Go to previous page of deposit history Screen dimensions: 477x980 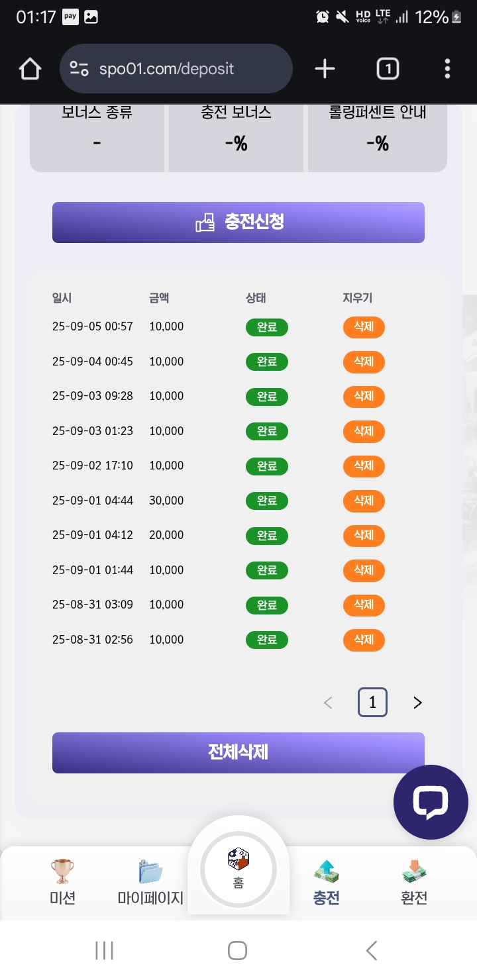328,703
